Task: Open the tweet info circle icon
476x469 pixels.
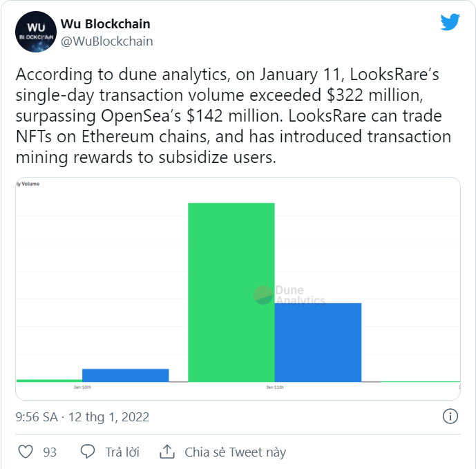Action: pyautogui.click(x=450, y=417)
